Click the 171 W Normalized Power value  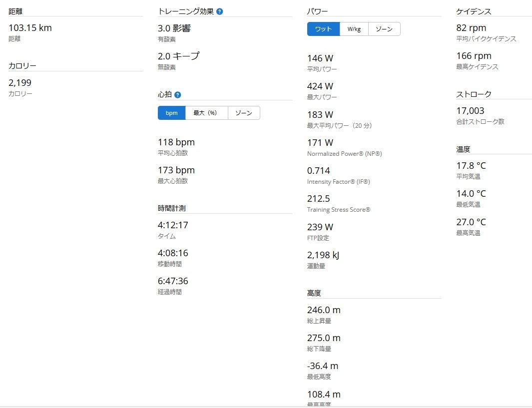tap(320, 142)
